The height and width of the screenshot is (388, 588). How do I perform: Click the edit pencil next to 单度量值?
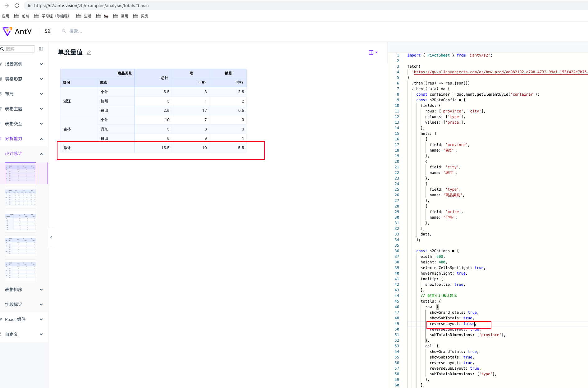click(x=89, y=52)
